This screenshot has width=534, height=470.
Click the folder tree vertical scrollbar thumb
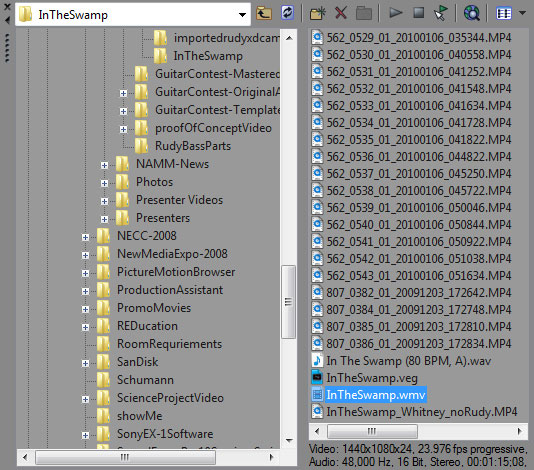[x=288, y=302]
